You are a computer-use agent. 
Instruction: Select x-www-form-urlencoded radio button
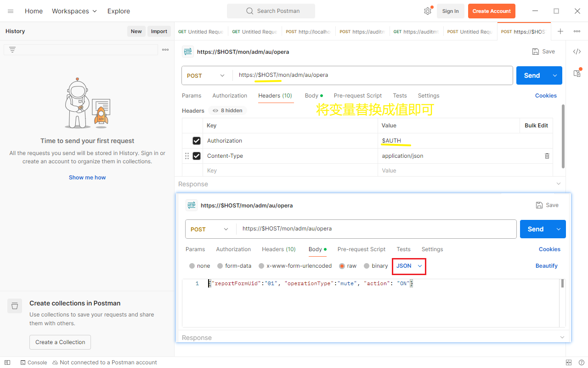tap(261, 266)
